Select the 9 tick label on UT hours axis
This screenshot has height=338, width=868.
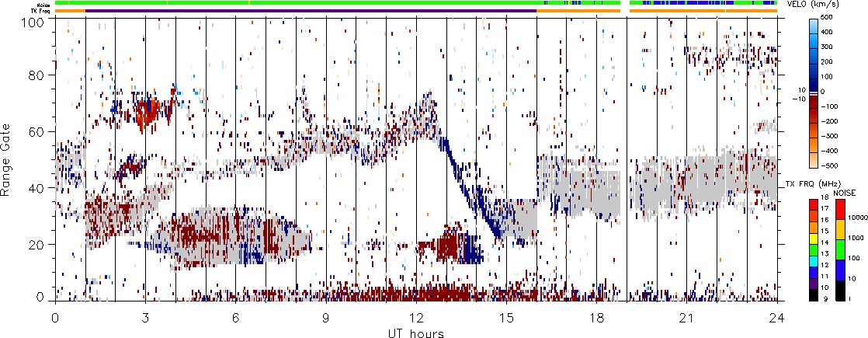click(326, 318)
